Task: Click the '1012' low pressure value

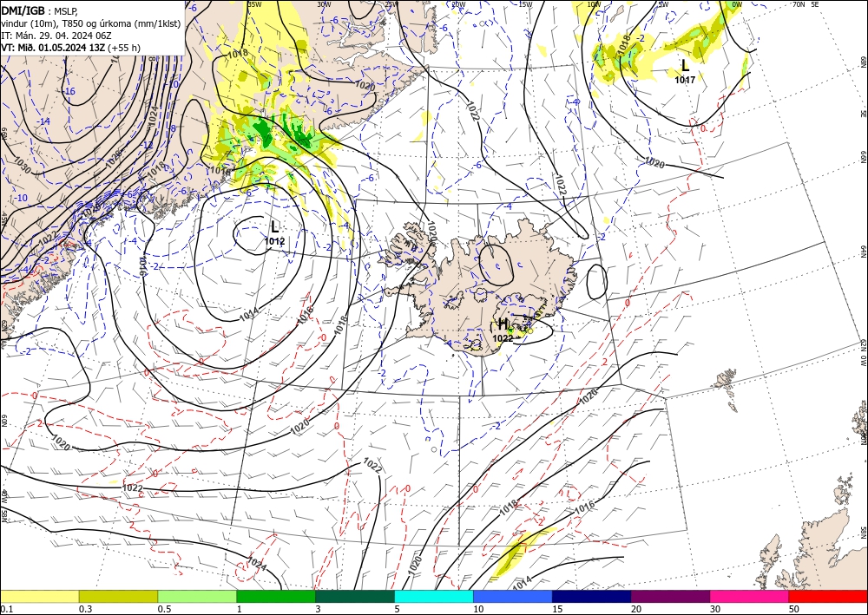Action: (274, 241)
